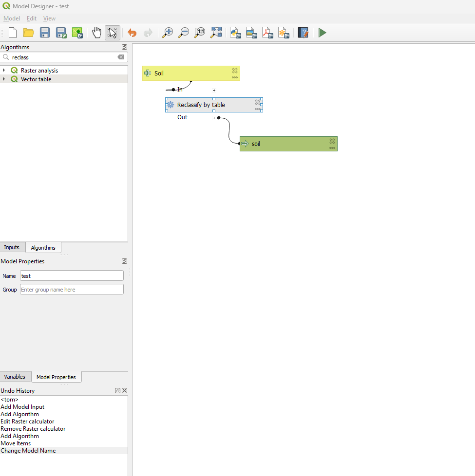The image size is (475, 476).
Task: Switch to the Inputs tab
Action: click(x=12, y=247)
